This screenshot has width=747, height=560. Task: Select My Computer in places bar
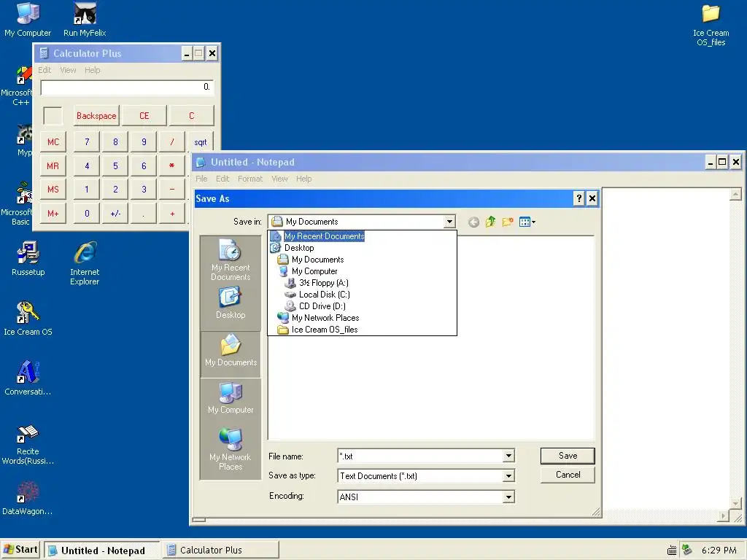click(x=231, y=397)
